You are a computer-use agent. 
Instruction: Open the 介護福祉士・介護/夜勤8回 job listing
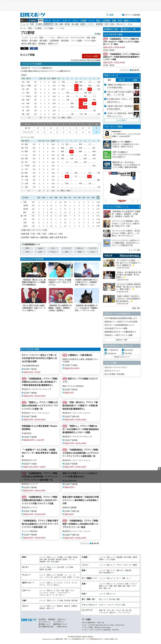click(81, 363)
